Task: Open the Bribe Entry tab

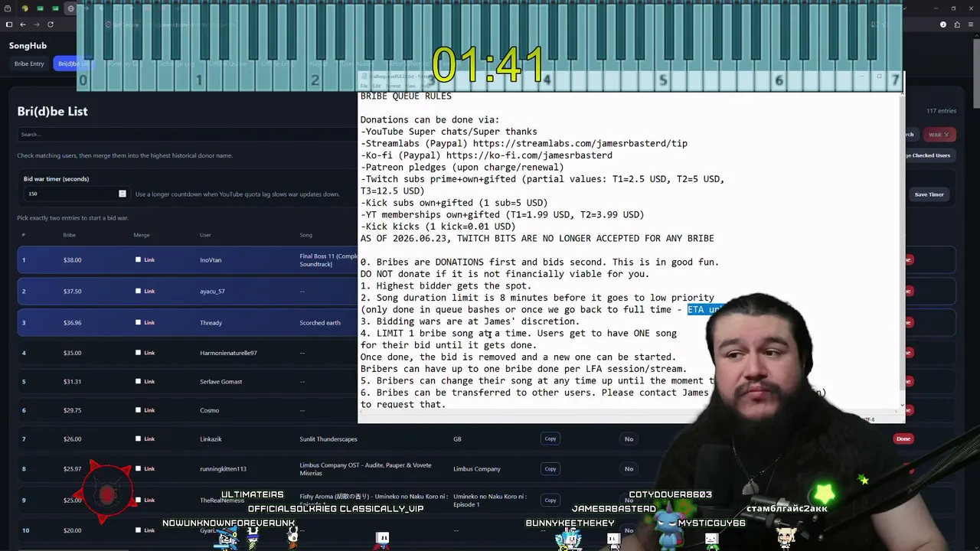Action: (x=29, y=64)
